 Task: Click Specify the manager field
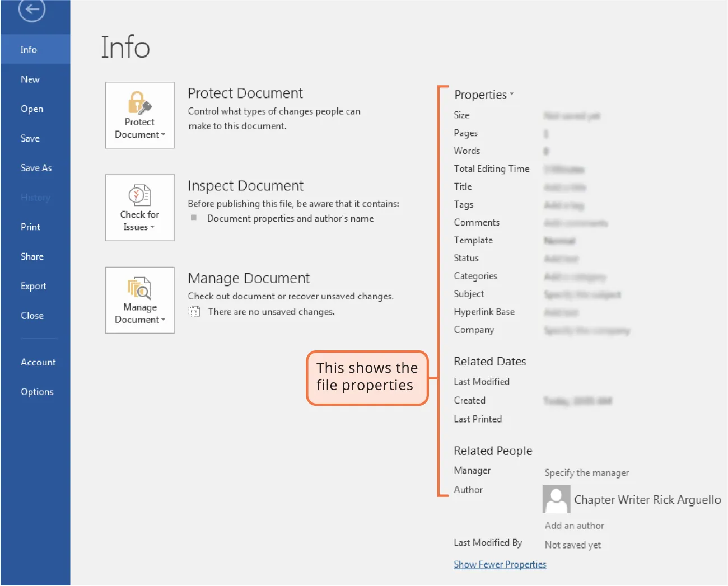point(586,472)
